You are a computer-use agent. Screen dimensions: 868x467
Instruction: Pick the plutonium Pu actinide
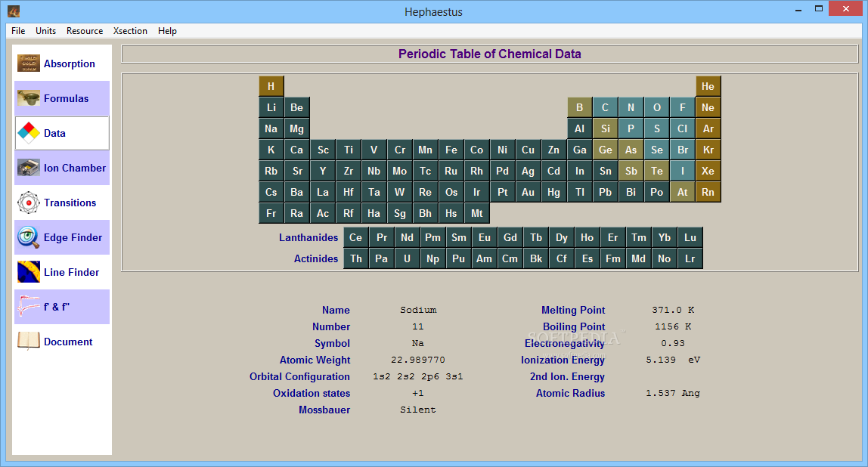[458, 258]
